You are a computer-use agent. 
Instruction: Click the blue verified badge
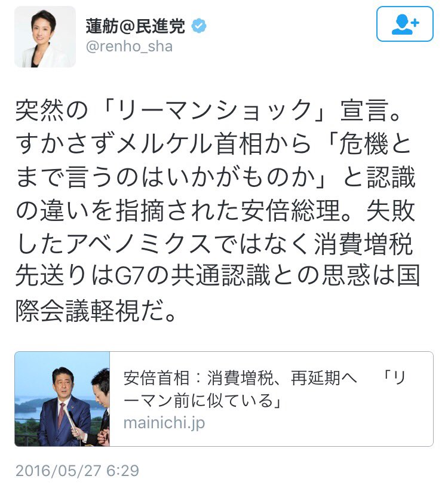[x=199, y=26]
